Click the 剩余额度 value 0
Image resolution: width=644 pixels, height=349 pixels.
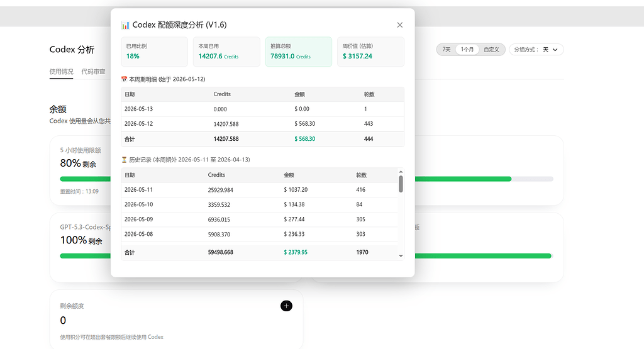63,320
